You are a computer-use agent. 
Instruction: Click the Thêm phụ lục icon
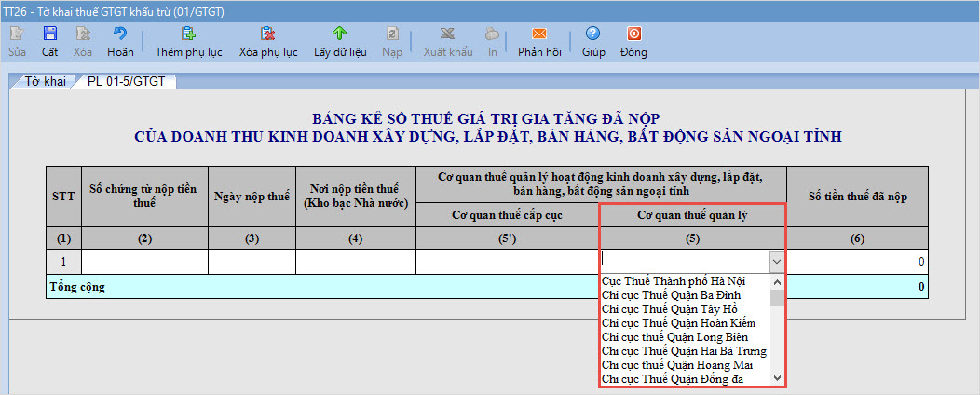tap(188, 34)
